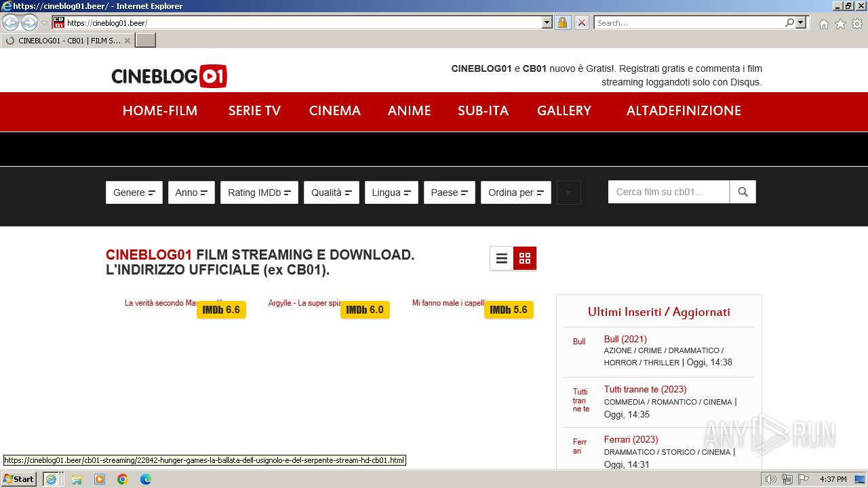Click the IE search magnifier icon
This screenshot has height=488, width=868.
coord(789,22)
